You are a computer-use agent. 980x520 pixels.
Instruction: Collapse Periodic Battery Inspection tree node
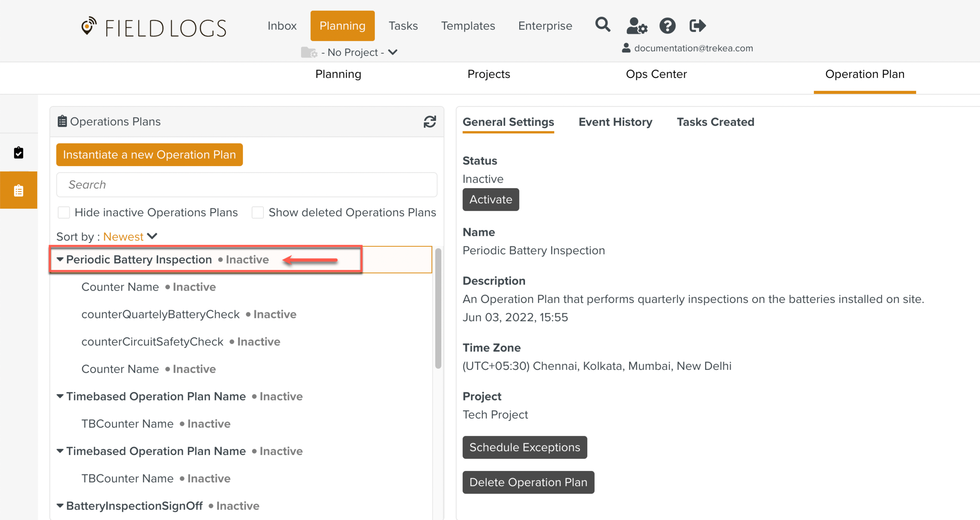point(60,259)
